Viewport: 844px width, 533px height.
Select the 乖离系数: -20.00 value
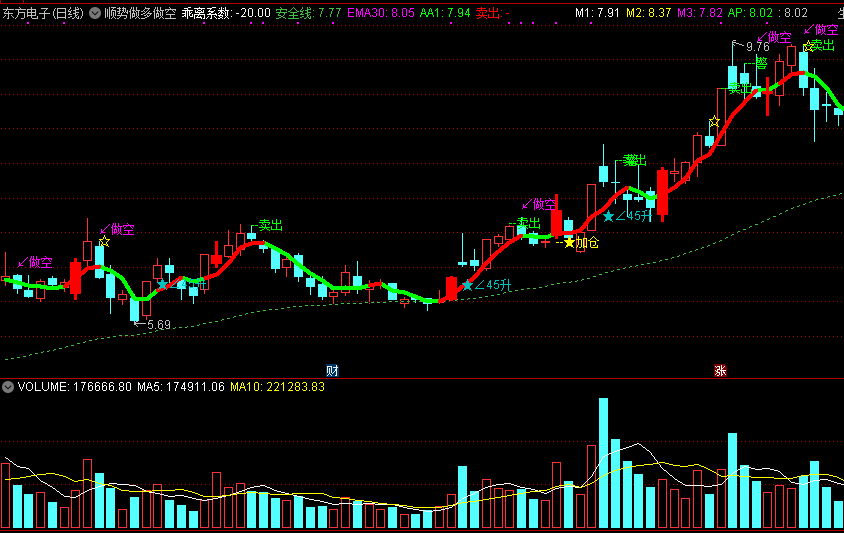pos(226,13)
